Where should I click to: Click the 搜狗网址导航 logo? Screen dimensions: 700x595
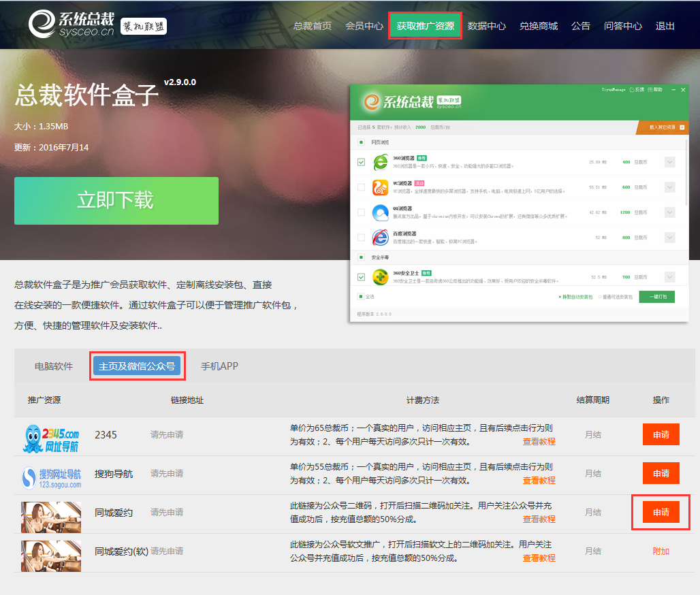[52, 478]
